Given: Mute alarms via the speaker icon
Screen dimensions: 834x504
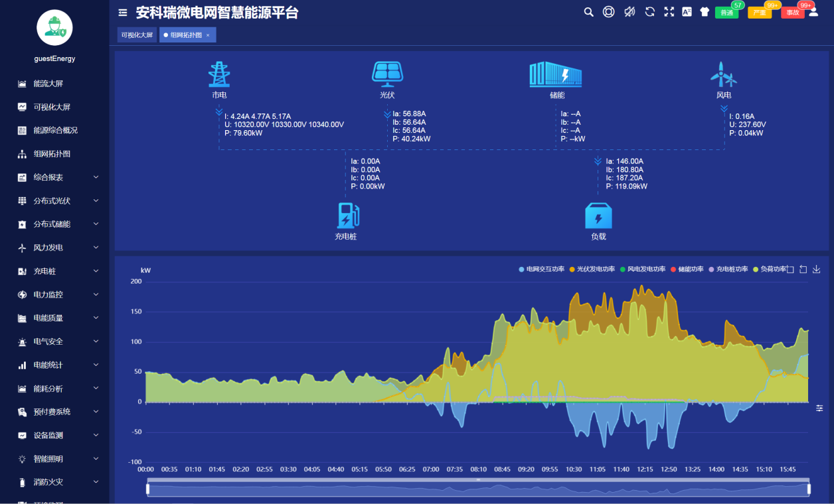Looking at the screenshot, I should [629, 11].
